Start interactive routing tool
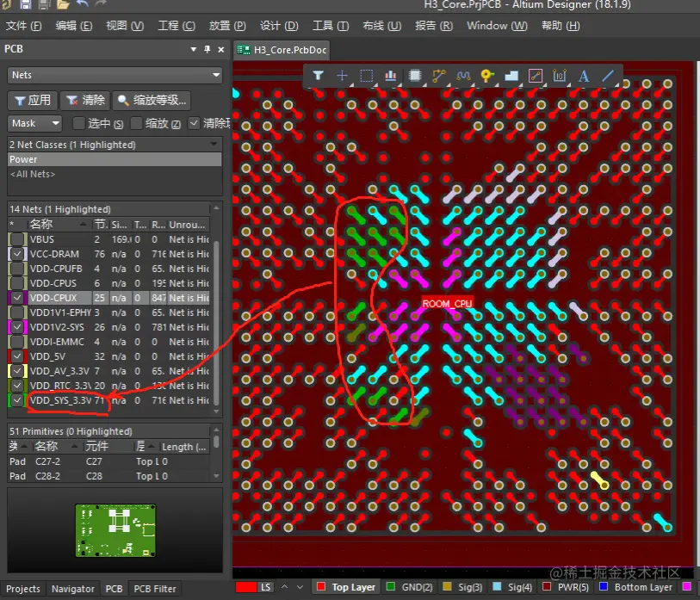 439,76
